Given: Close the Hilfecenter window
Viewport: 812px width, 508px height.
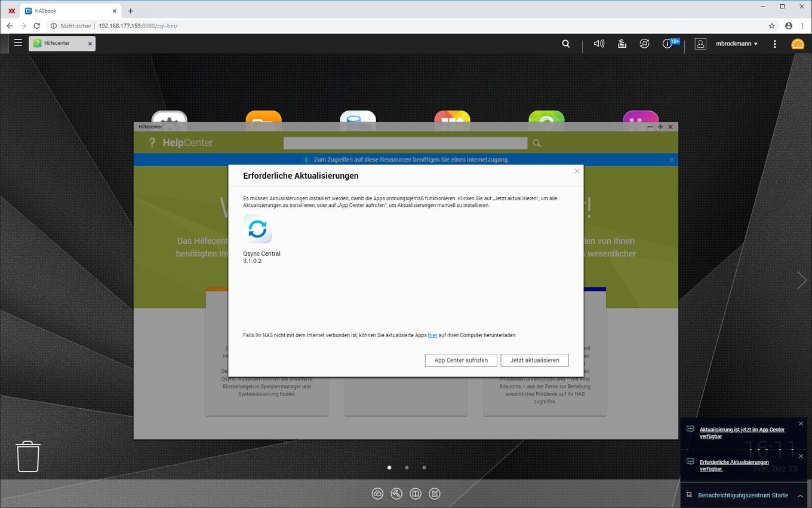Looking at the screenshot, I should 670,127.
